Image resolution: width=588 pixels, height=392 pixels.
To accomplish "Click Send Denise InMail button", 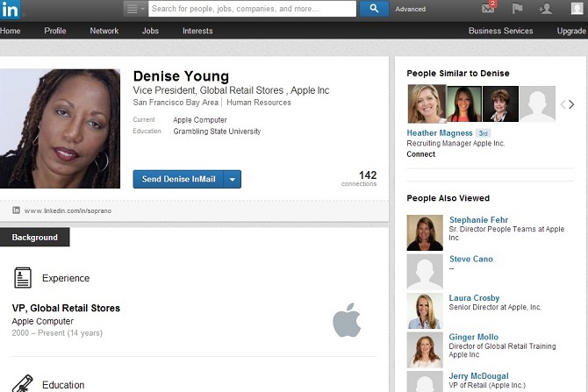I will pyautogui.click(x=178, y=179).
